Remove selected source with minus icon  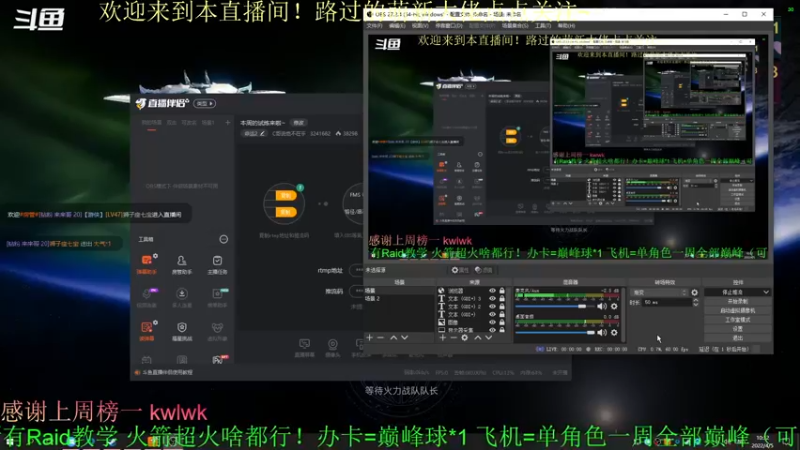click(x=453, y=338)
